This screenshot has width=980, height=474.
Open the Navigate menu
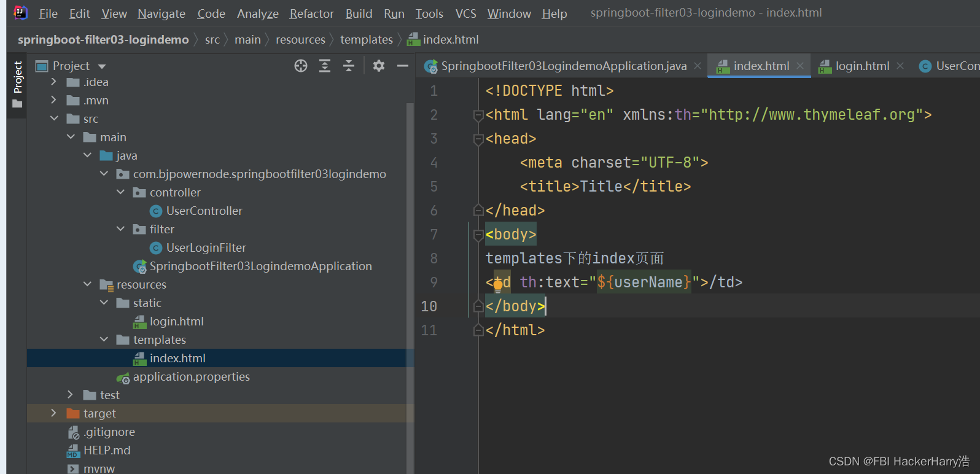click(x=161, y=14)
